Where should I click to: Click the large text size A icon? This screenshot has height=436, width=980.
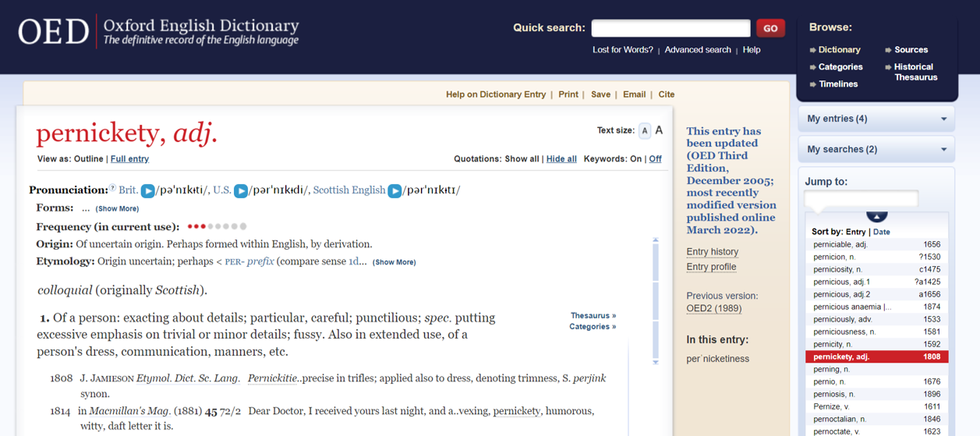(x=659, y=130)
